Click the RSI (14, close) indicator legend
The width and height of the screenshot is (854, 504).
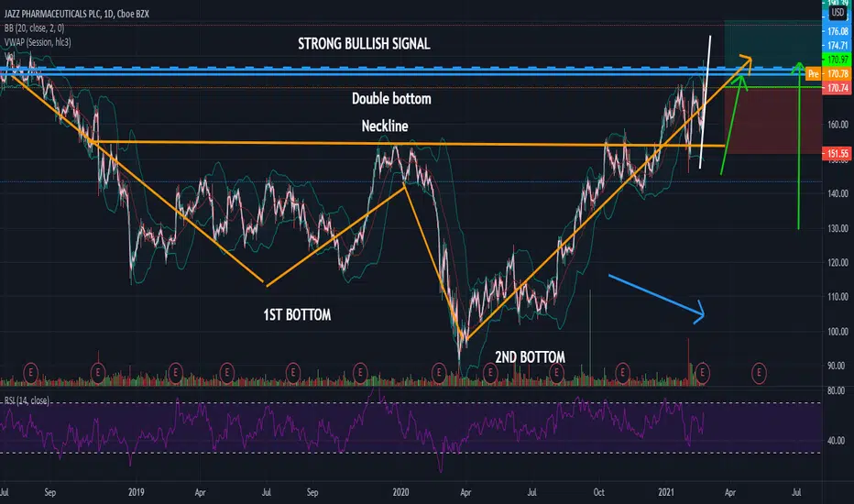27,400
